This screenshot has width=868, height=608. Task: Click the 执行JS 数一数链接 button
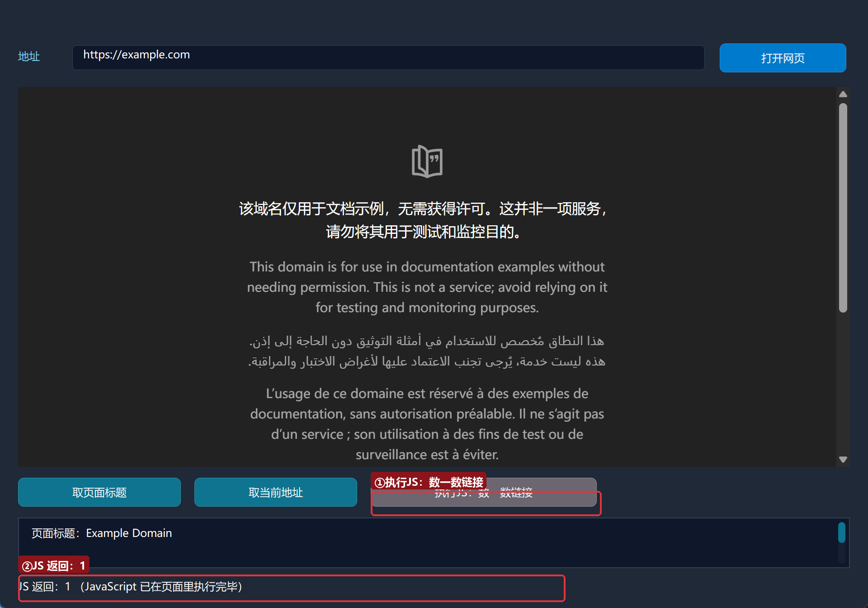[484, 493]
